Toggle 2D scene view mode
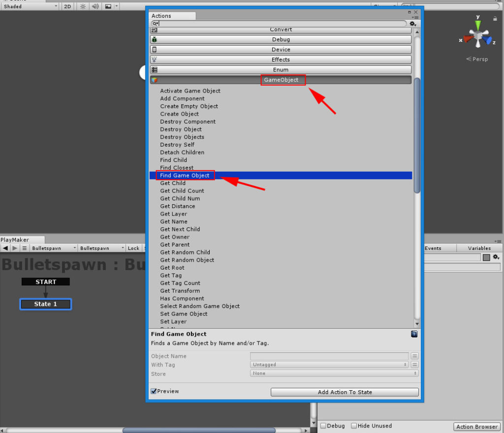This screenshot has width=504, height=433. pyautogui.click(x=67, y=6)
